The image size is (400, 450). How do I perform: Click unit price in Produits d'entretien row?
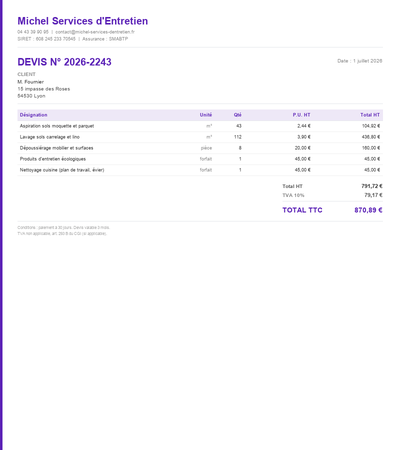(x=303, y=159)
